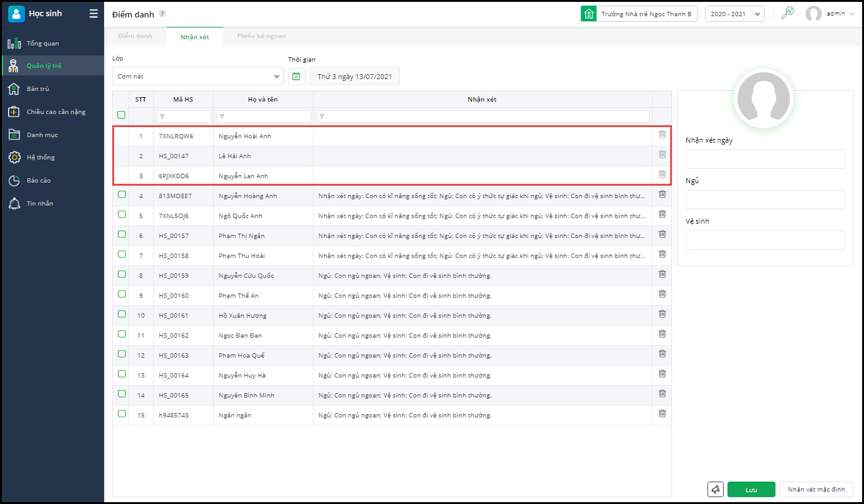Viewport: 864px width, 504px height.
Task: Switch to the Điểm danh tab
Action: pos(135,36)
